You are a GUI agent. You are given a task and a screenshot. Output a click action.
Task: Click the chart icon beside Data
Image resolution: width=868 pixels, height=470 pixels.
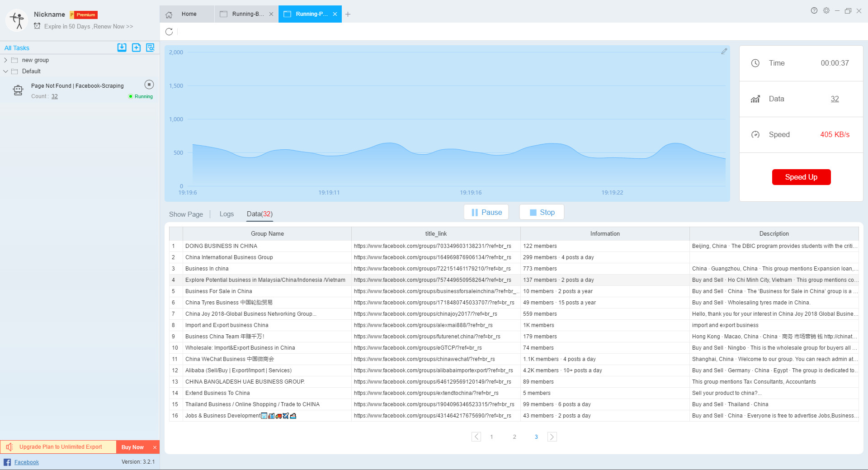(755, 99)
